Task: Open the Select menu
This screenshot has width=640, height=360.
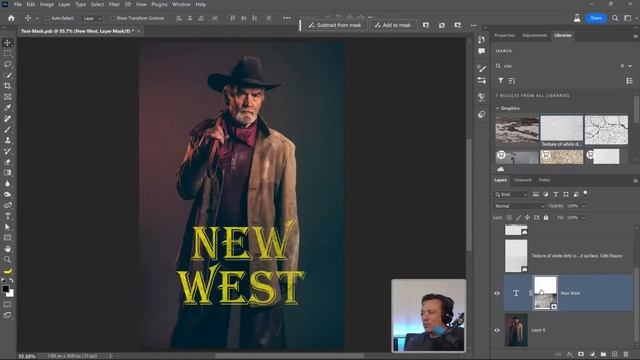Action: click(97, 4)
